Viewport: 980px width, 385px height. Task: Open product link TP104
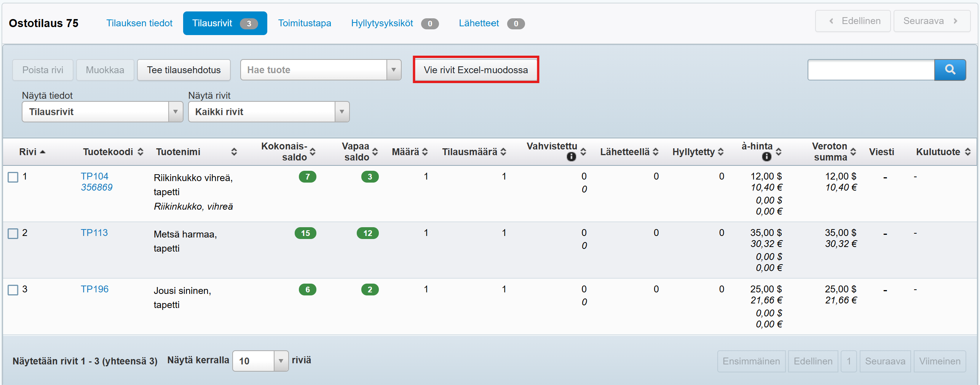coord(94,176)
